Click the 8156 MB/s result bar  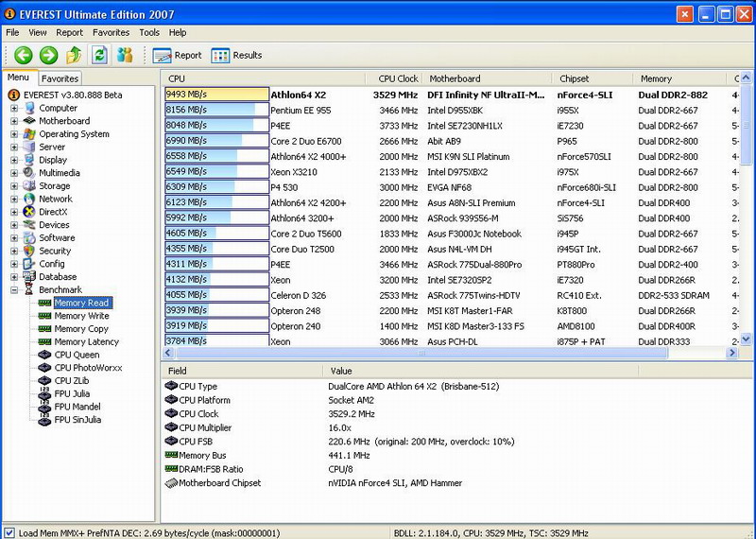click(x=216, y=110)
